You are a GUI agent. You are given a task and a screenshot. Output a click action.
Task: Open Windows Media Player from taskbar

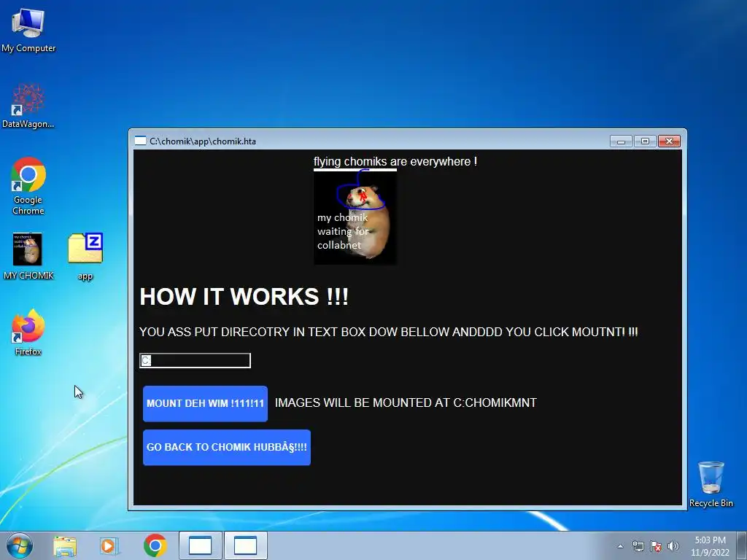(x=109, y=545)
